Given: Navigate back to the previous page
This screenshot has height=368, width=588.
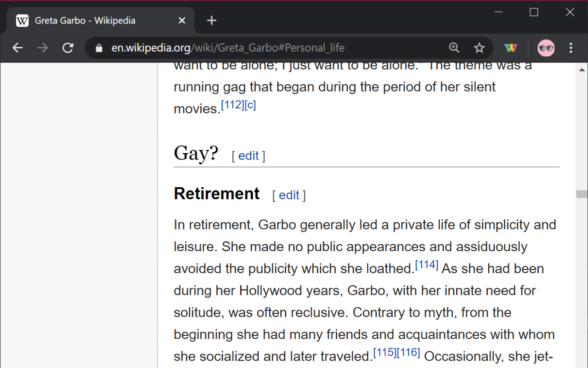Looking at the screenshot, I should point(17,47).
